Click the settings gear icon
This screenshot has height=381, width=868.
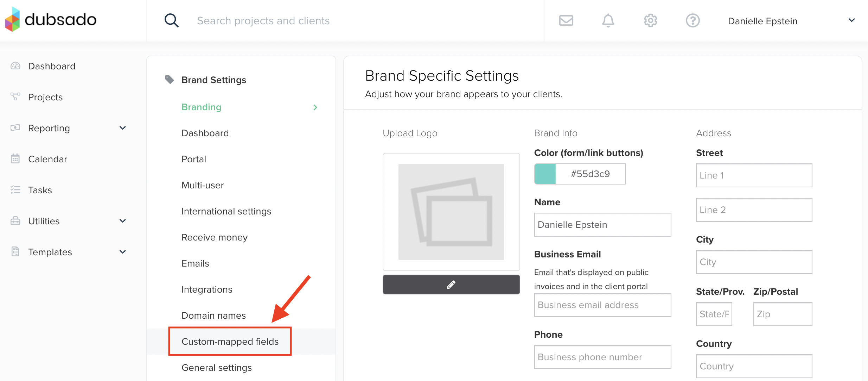pyautogui.click(x=650, y=20)
